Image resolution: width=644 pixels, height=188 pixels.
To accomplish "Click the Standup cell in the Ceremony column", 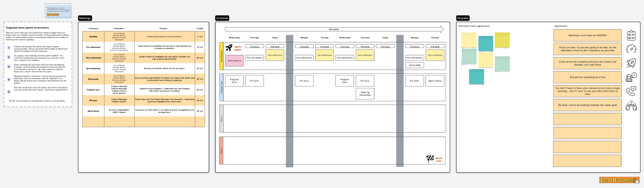I will pos(93,36).
